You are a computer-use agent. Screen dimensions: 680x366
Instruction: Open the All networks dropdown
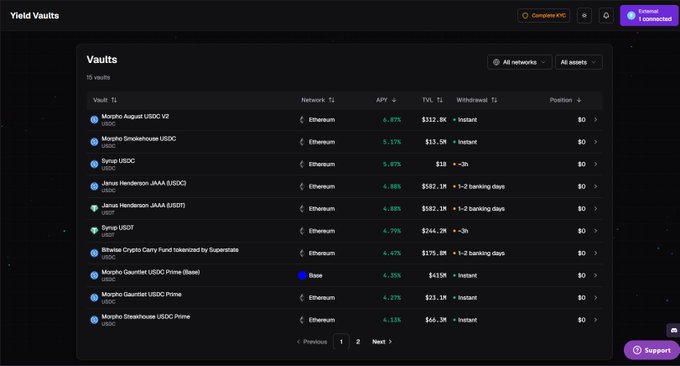520,62
